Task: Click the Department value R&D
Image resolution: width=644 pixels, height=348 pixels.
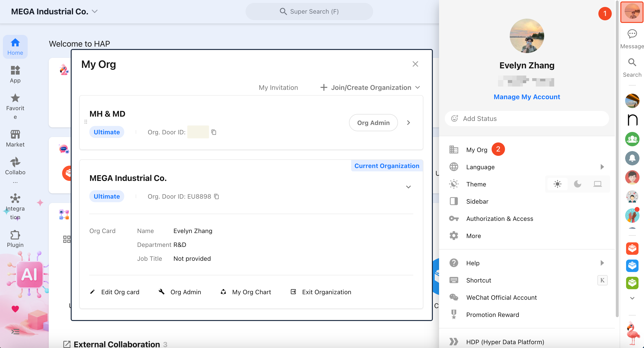Action: [x=180, y=245]
